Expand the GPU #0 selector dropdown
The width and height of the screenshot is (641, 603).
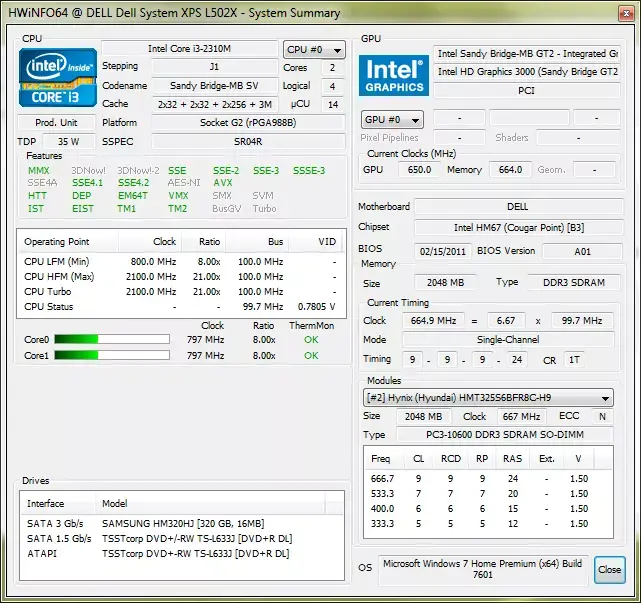[392, 120]
